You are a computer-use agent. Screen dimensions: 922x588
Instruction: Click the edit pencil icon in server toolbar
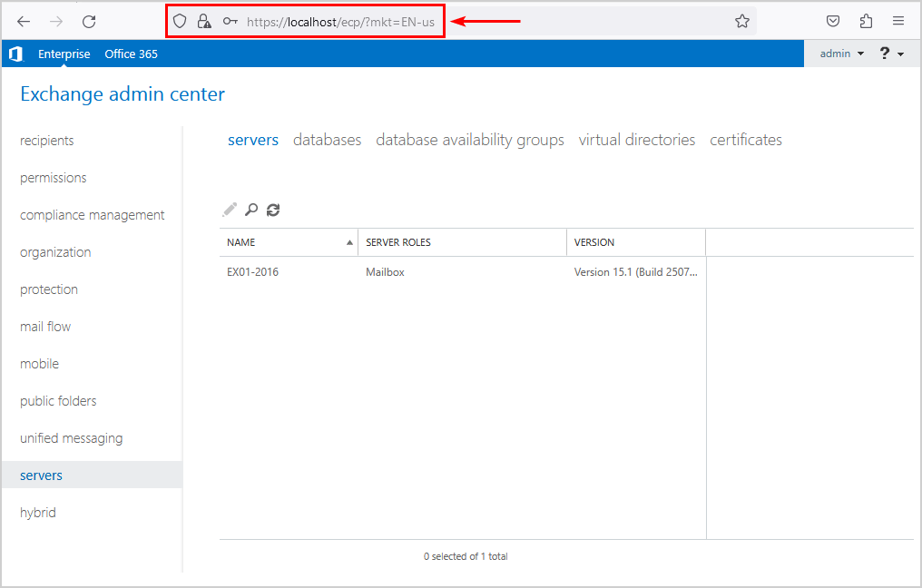tap(230, 210)
